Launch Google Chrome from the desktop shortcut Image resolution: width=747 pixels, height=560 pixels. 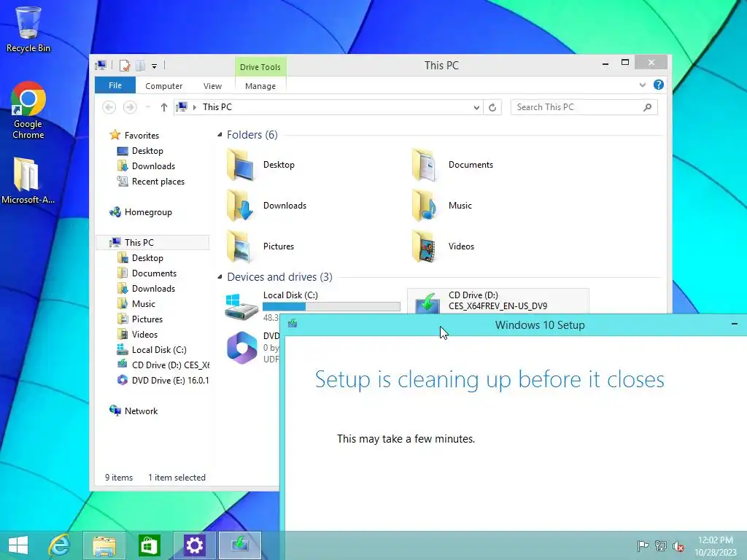pos(28,111)
